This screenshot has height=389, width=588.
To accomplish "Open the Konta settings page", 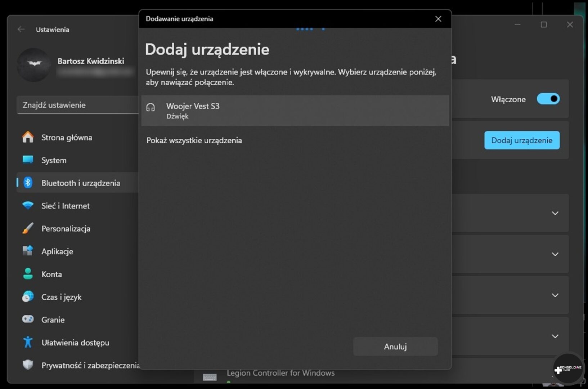I will pos(51,274).
